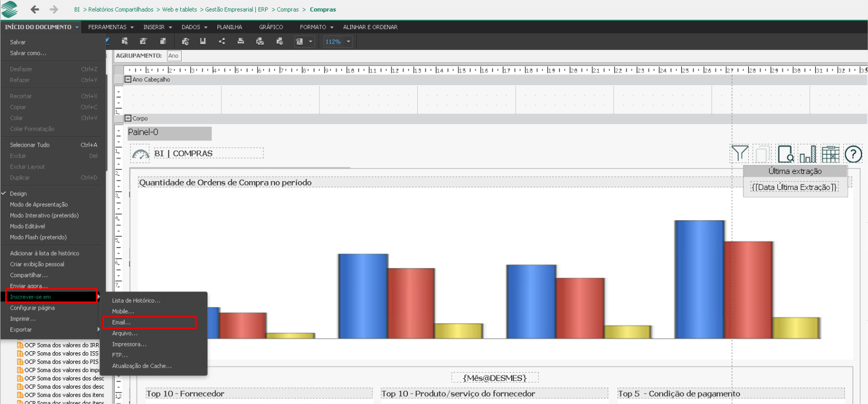Click the grid table icon on dashboard
The image size is (868, 404).
pyautogui.click(x=830, y=154)
